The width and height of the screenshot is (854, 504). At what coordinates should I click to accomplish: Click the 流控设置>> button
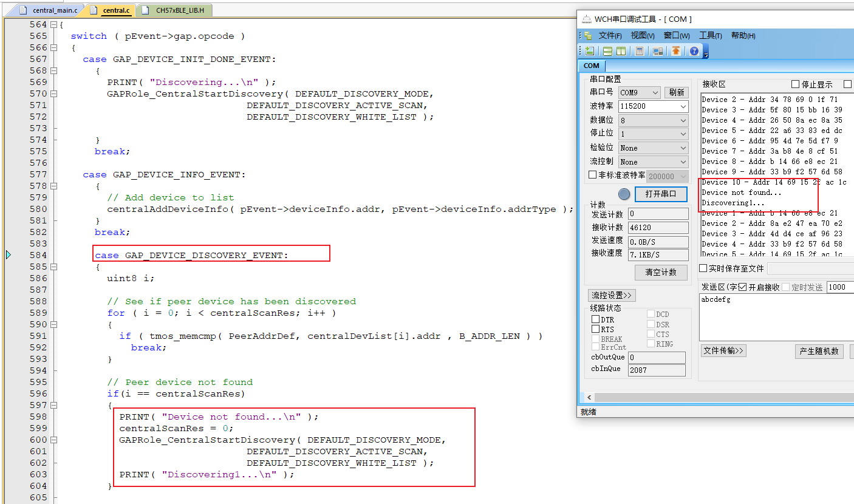point(612,295)
